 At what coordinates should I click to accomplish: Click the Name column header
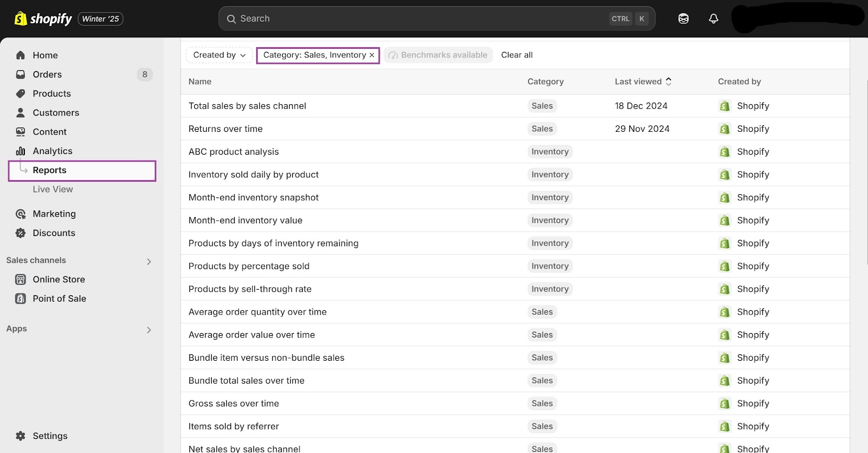point(200,81)
